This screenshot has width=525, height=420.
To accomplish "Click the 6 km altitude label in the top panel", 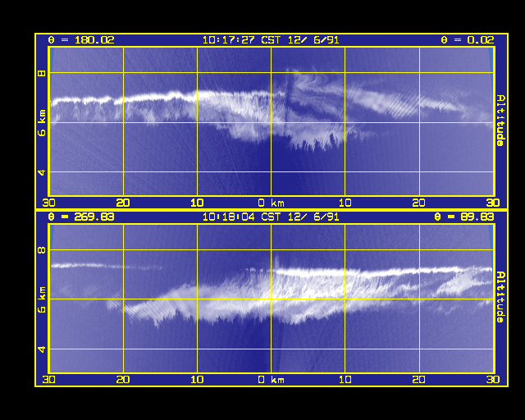I will click(x=42, y=122).
